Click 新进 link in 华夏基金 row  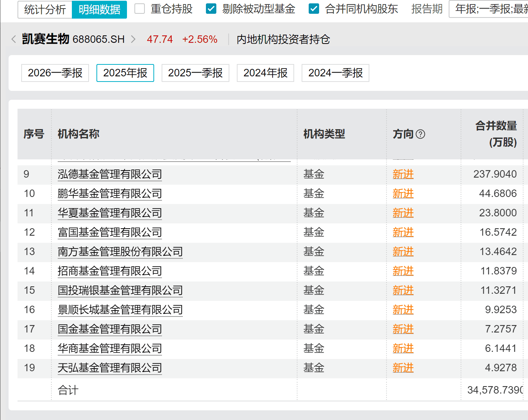tap(403, 213)
